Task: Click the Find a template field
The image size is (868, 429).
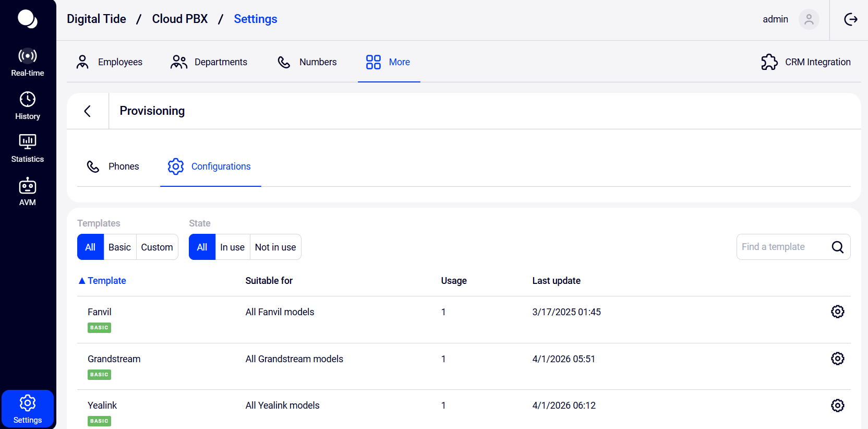Action: (x=781, y=247)
